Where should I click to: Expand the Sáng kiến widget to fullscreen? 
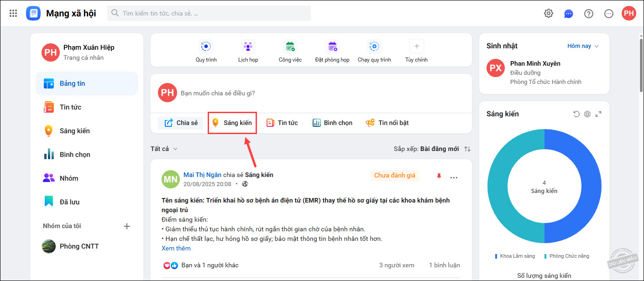tap(598, 114)
